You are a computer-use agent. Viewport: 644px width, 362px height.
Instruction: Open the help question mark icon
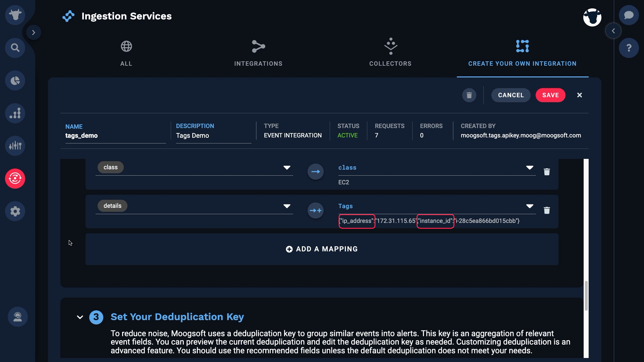click(629, 48)
